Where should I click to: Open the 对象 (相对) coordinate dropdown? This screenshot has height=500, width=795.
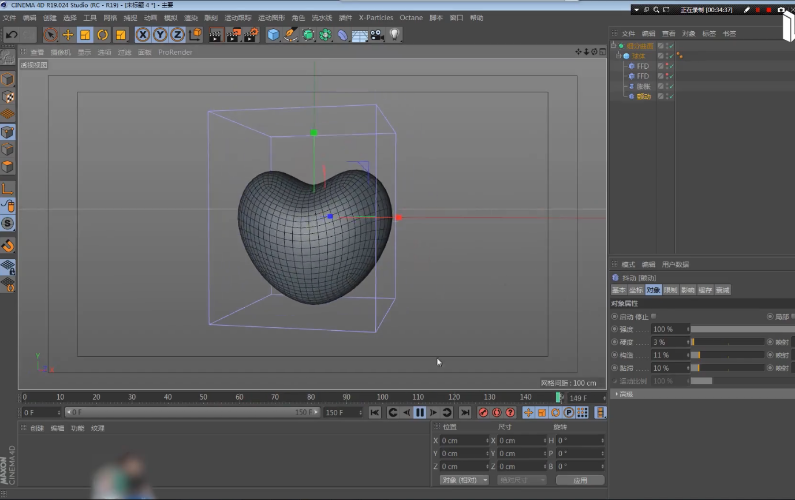464,480
